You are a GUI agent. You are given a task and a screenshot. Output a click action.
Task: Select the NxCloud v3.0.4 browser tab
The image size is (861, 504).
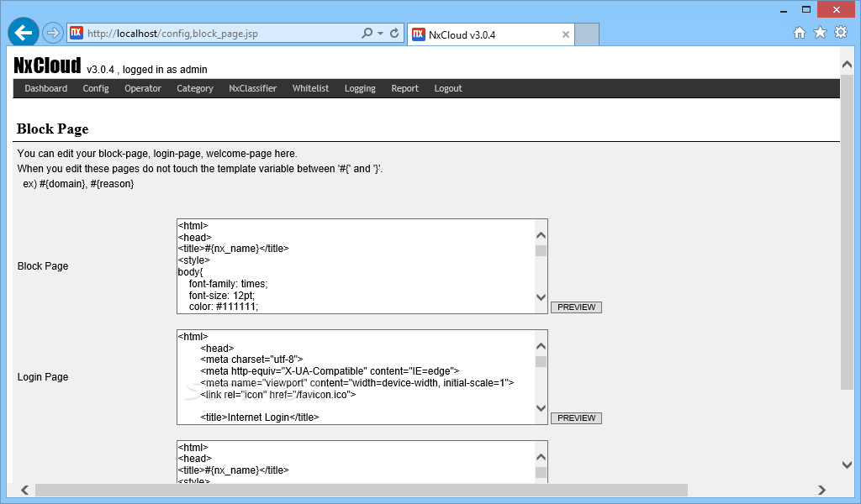coord(491,34)
